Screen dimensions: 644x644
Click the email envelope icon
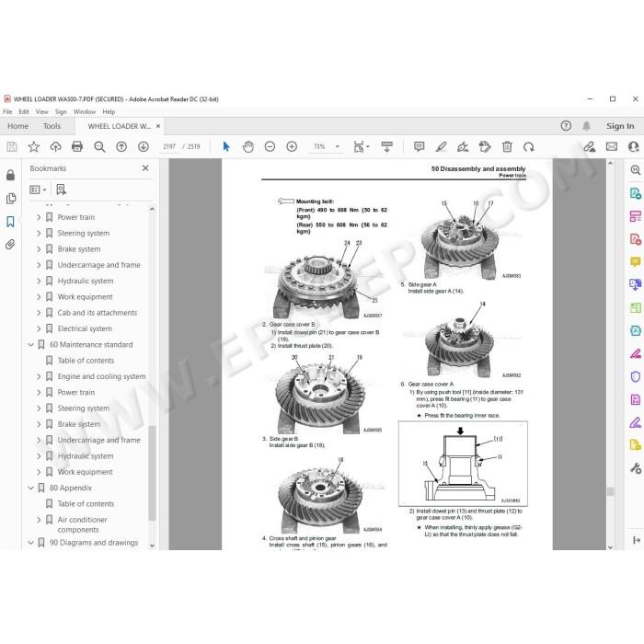(x=612, y=146)
